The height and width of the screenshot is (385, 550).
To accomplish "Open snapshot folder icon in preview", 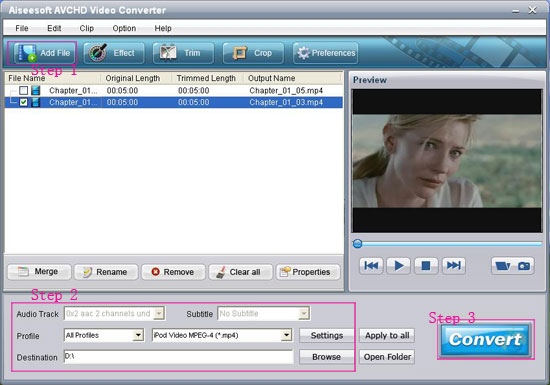I will [x=502, y=266].
